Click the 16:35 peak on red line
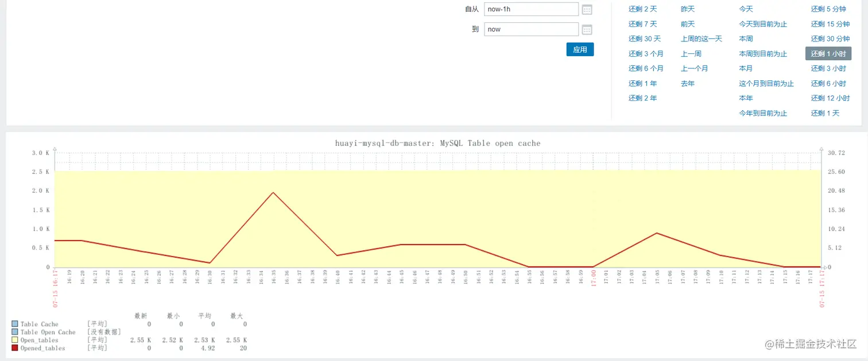Image resolution: width=868 pixels, height=361 pixels. tap(273, 192)
